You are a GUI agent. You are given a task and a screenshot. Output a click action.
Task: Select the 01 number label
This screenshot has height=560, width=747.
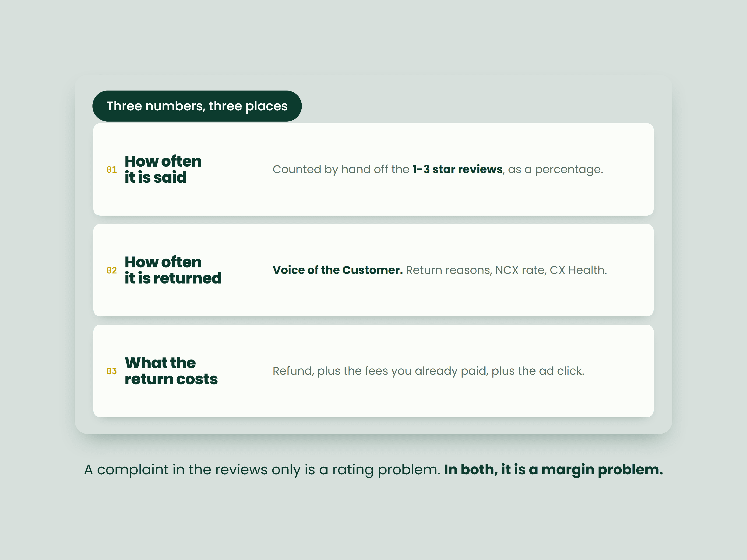click(112, 169)
